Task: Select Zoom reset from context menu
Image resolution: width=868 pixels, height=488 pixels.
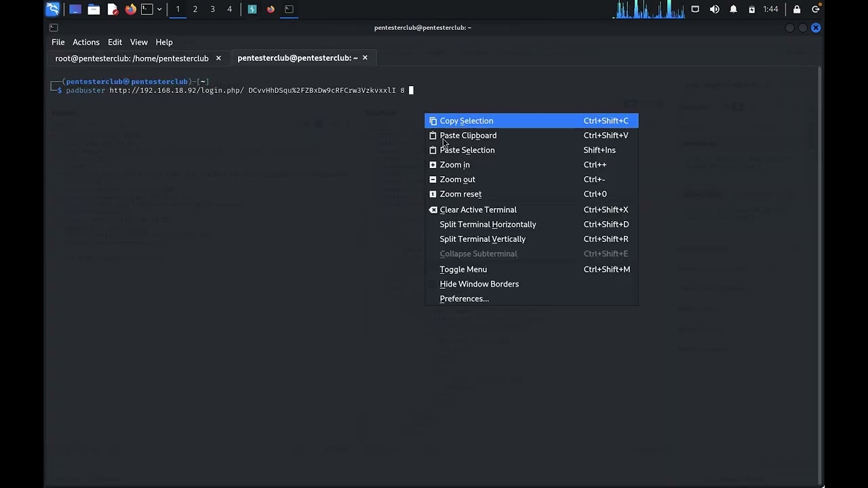Action: pos(532,194)
